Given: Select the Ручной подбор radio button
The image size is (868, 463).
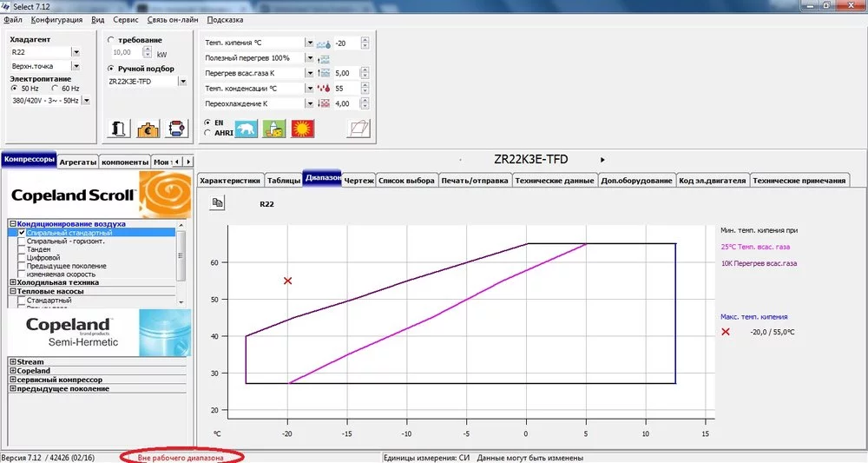Looking at the screenshot, I should [111, 69].
